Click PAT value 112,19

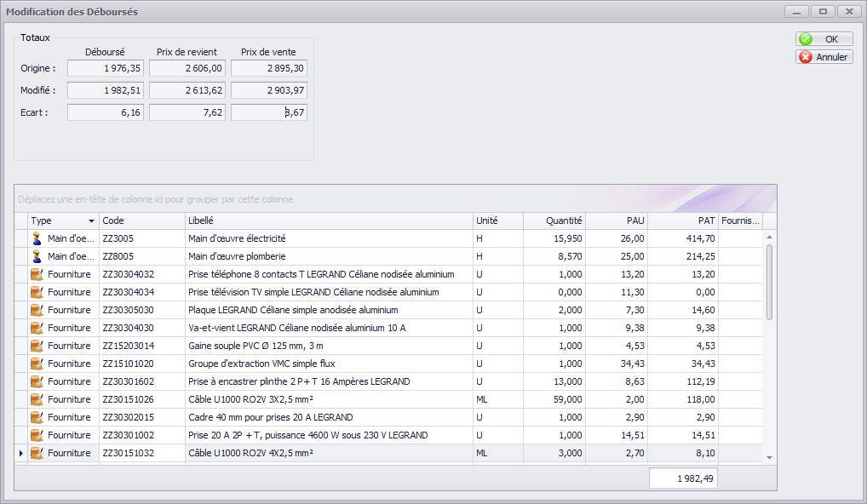coord(683,381)
